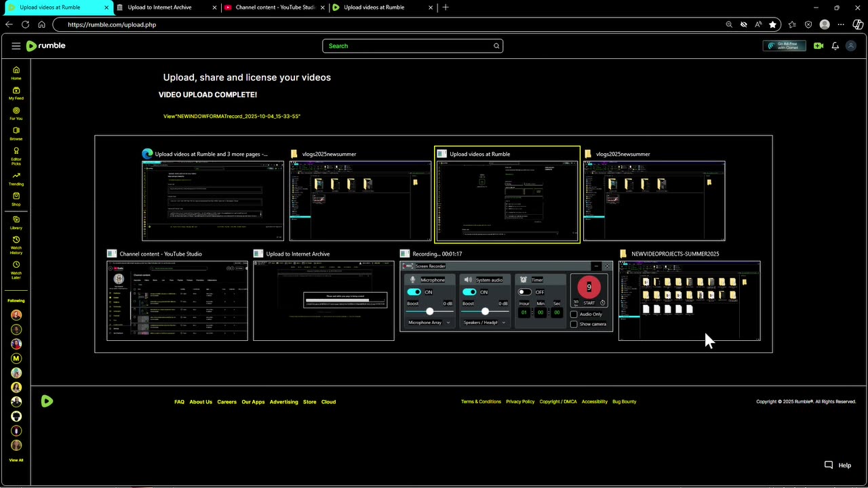Viewport: 868px width, 488px height.
Task: Go to Home in Rumble sidebar
Action: (16, 73)
